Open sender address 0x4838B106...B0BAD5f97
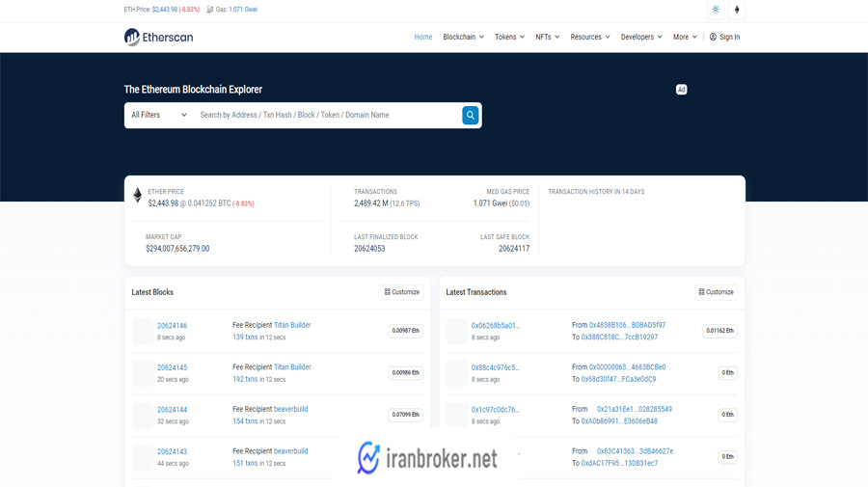Image resolution: width=868 pixels, height=487 pixels. [627, 325]
